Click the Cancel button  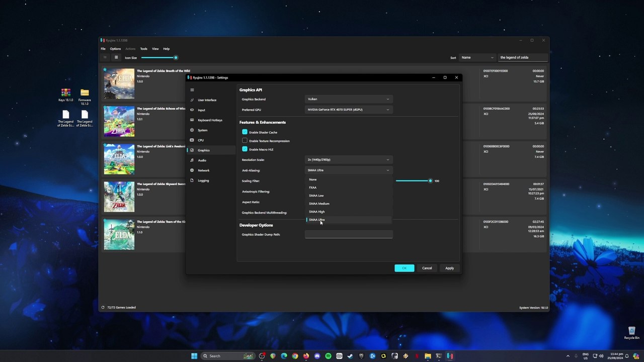point(427,268)
